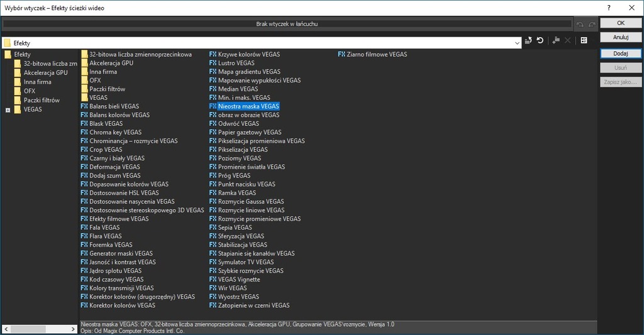Click the Akceleracja GPU folder icon in tree
The image size is (644, 335).
point(17,72)
